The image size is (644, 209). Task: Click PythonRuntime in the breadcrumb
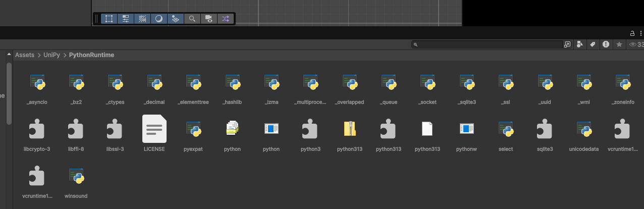click(x=91, y=55)
